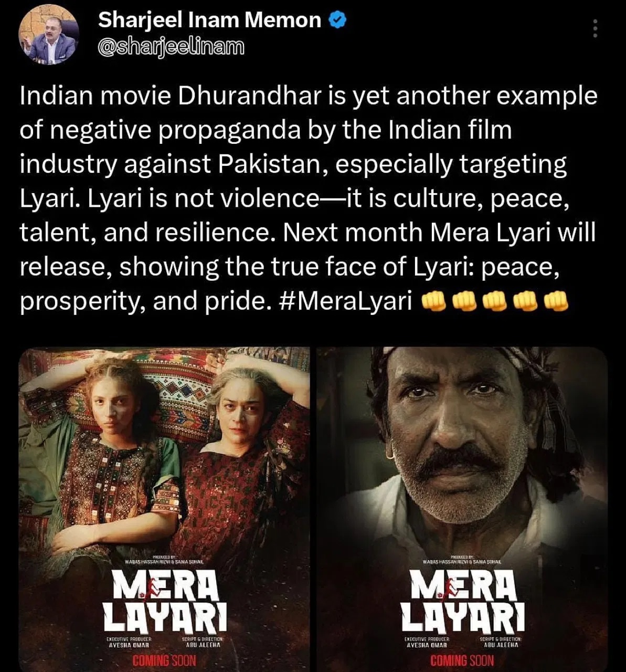Click Abu Aleeha credit on right poster
Image resolution: width=626 pixels, height=672 pixels.
click(501, 645)
